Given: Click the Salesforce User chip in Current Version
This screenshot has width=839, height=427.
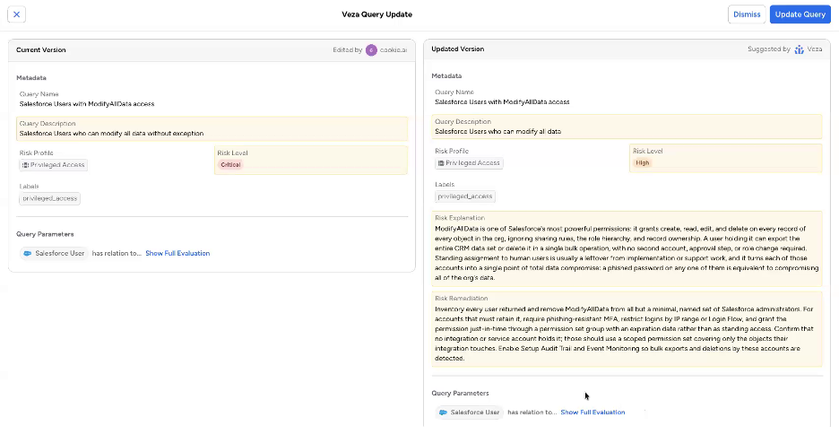Looking at the screenshot, I should 54,253.
